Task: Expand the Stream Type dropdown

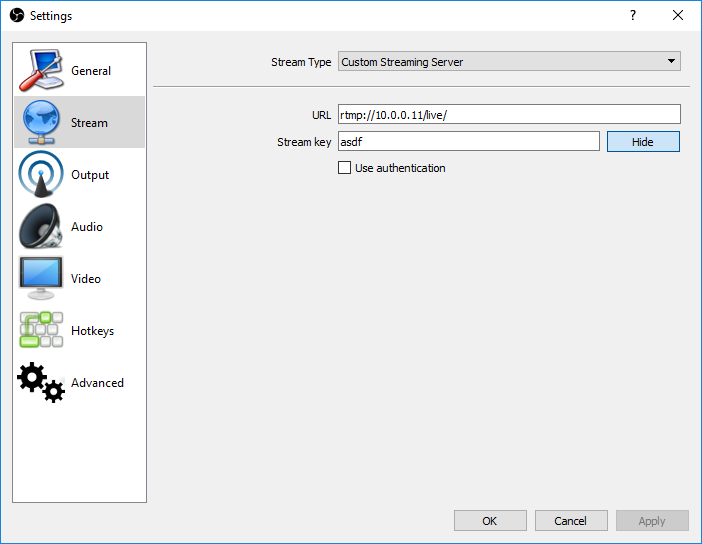Action: pos(509,62)
